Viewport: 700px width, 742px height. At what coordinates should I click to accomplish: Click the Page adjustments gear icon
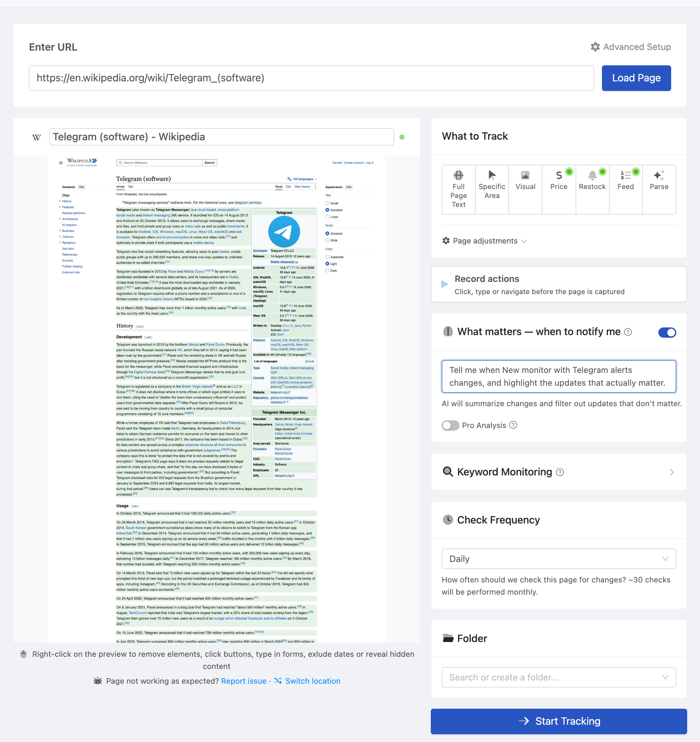coord(446,241)
